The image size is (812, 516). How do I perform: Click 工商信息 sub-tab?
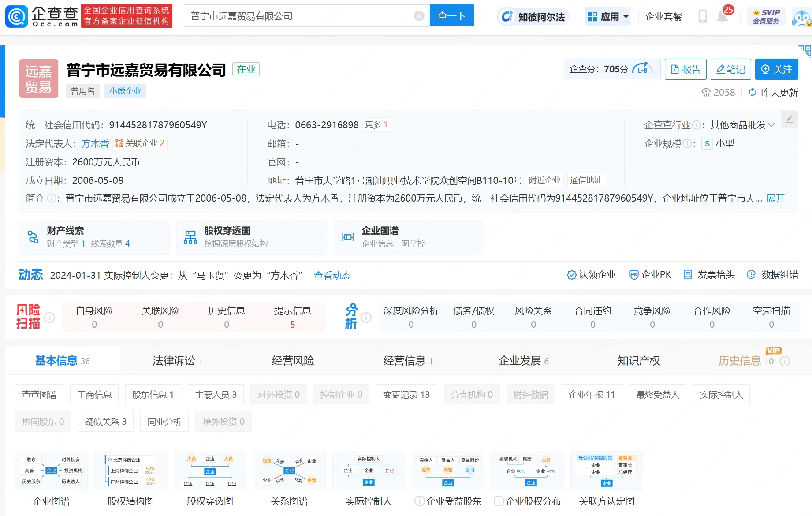click(94, 395)
